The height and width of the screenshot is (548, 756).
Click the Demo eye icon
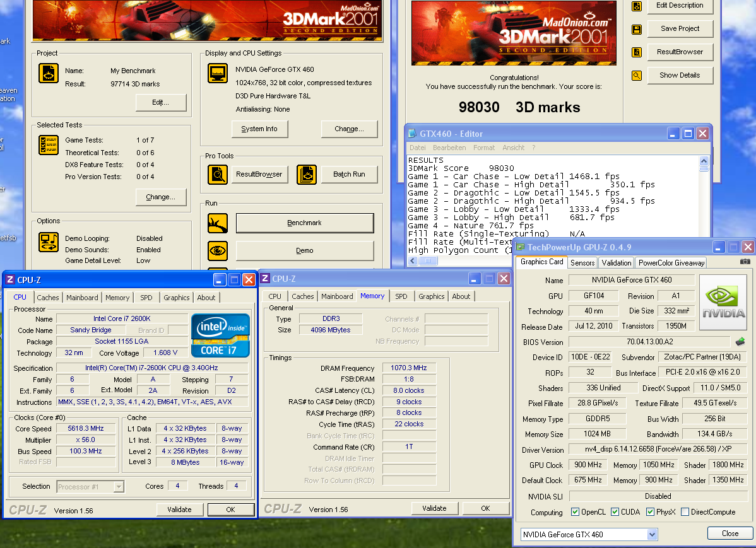pyautogui.click(x=218, y=250)
